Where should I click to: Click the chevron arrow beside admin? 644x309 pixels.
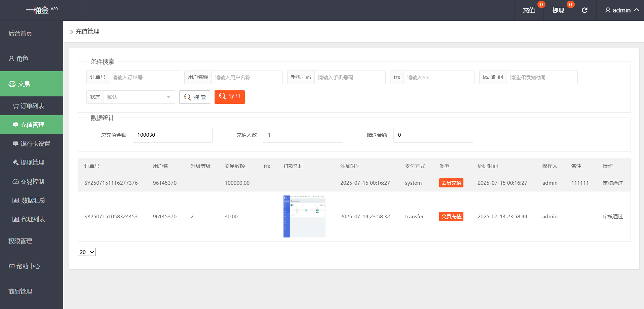tap(636, 10)
